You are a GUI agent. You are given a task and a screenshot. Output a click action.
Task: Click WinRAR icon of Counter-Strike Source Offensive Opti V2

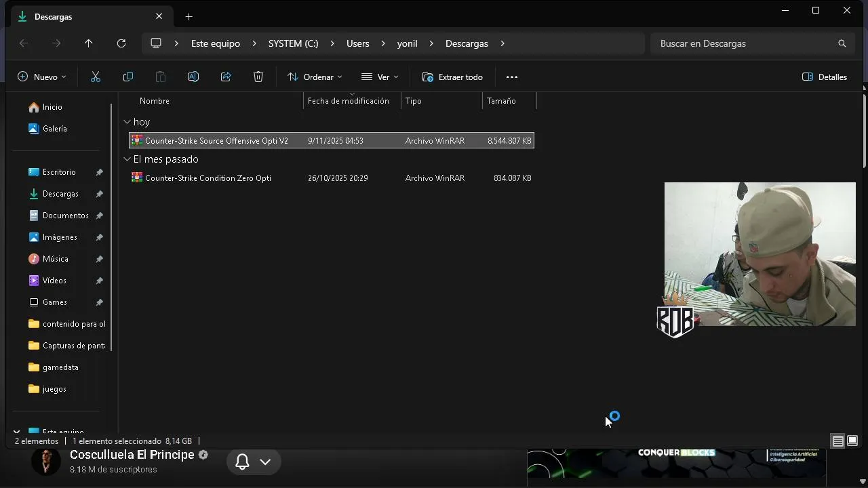click(137, 140)
